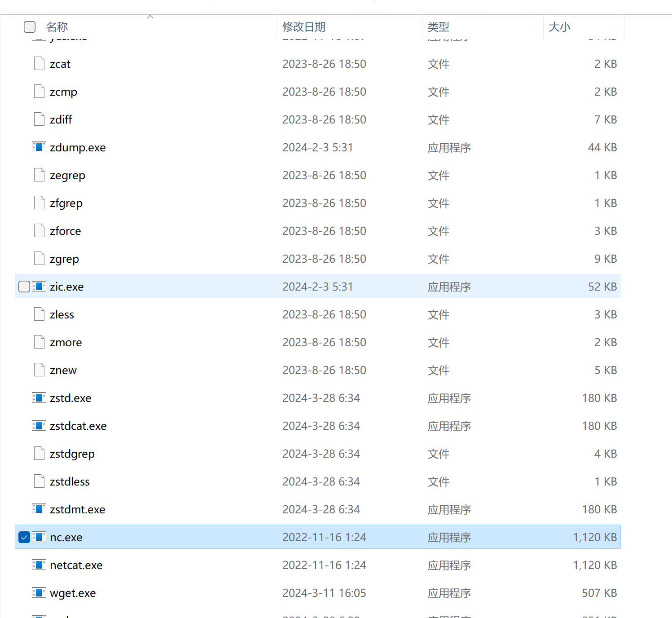Select the file name zforce

[66, 231]
